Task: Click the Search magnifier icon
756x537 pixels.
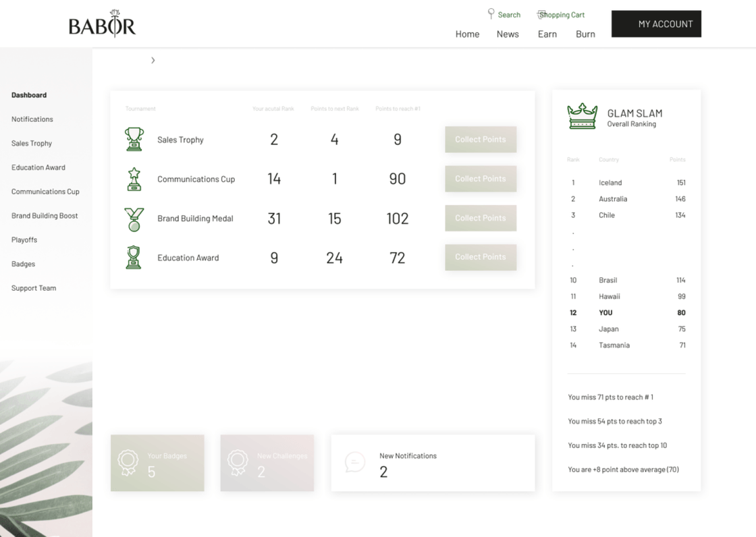Action: pos(491,13)
